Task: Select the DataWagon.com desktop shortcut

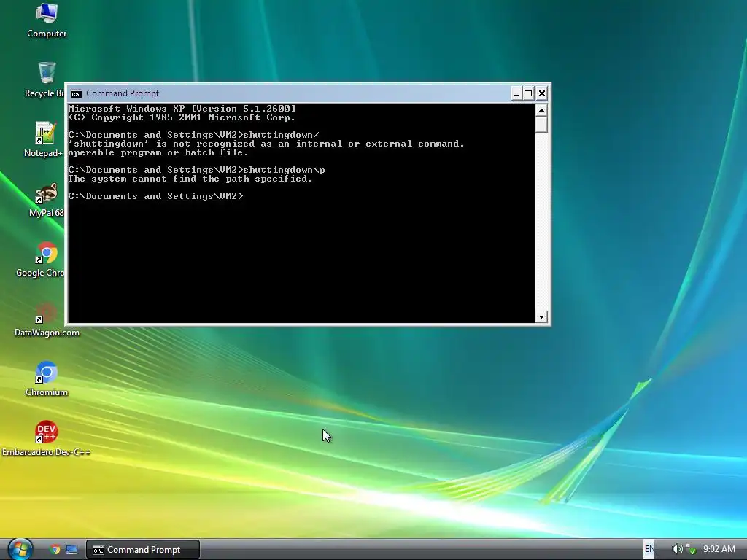Action: [47, 319]
